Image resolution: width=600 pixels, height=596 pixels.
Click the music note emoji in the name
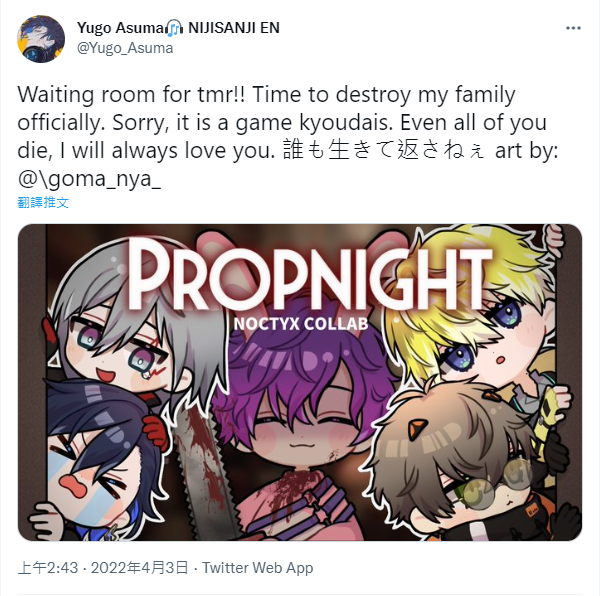[175, 28]
